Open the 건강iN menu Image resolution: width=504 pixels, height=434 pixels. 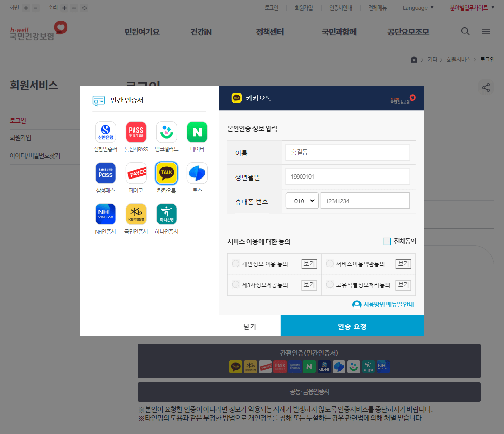pyautogui.click(x=201, y=32)
